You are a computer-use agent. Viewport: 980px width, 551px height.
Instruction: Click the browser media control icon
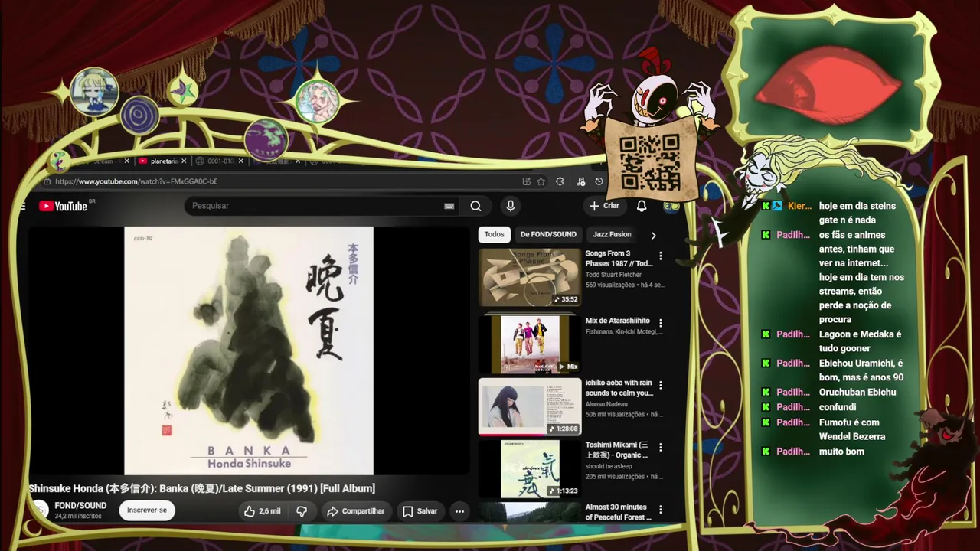(x=581, y=181)
